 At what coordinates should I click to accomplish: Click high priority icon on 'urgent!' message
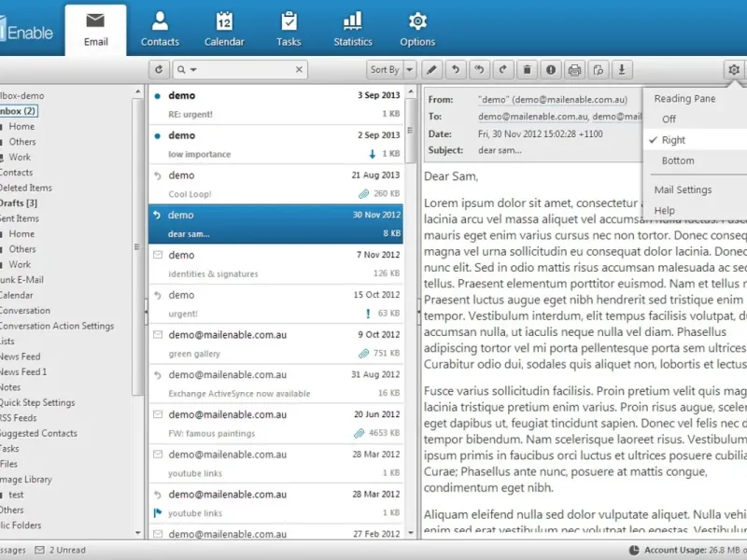(368, 314)
